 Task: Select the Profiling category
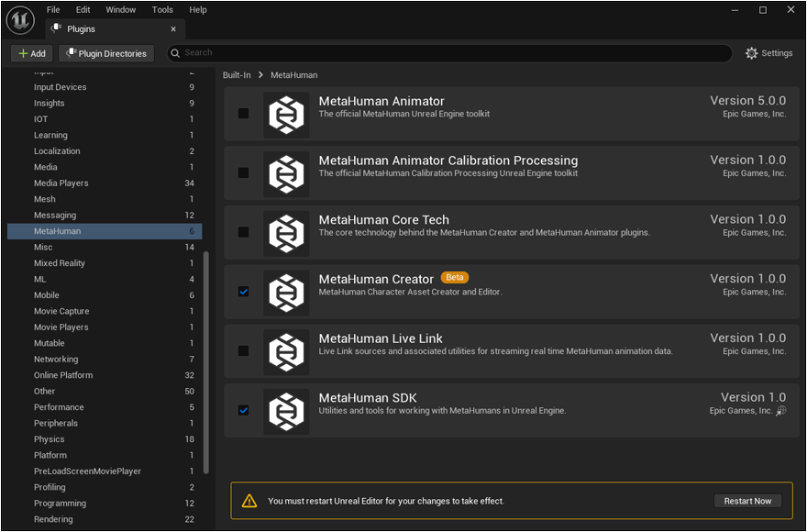[105, 487]
